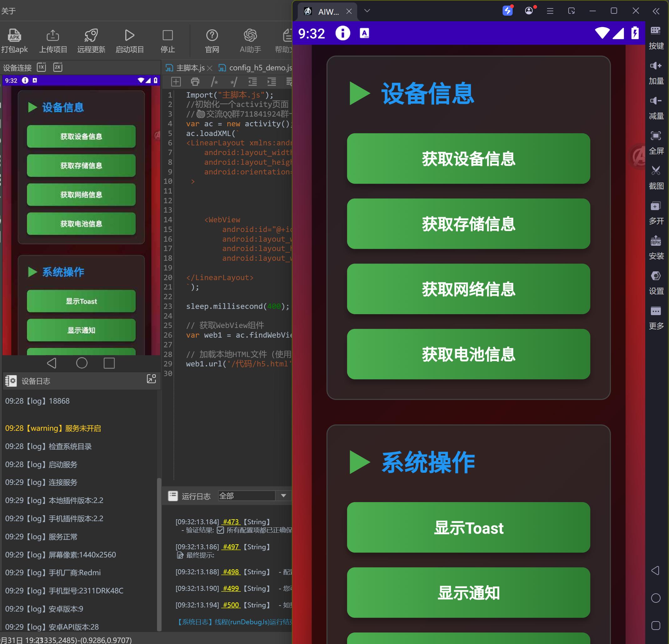Close the 主脚本.js tab
This screenshot has height=644, width=669.
(x=210, y=68)
